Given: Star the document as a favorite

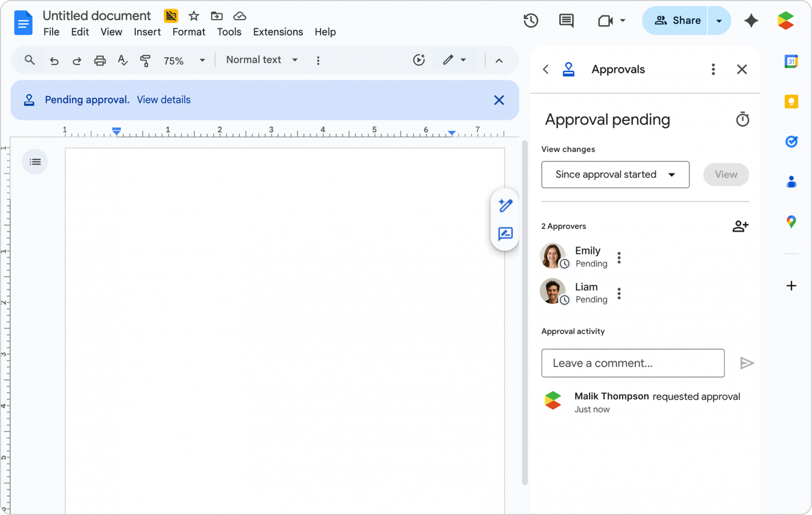Looking at the screenshot, I should 193,16.
